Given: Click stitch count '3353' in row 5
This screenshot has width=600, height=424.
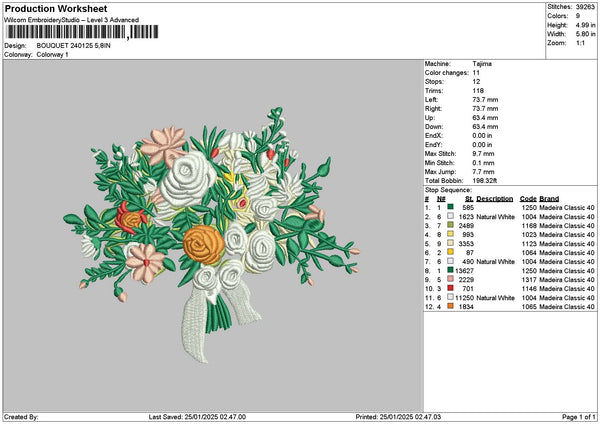Looking at the screenshot, I should pyautogui.click(x=466, y=244).
